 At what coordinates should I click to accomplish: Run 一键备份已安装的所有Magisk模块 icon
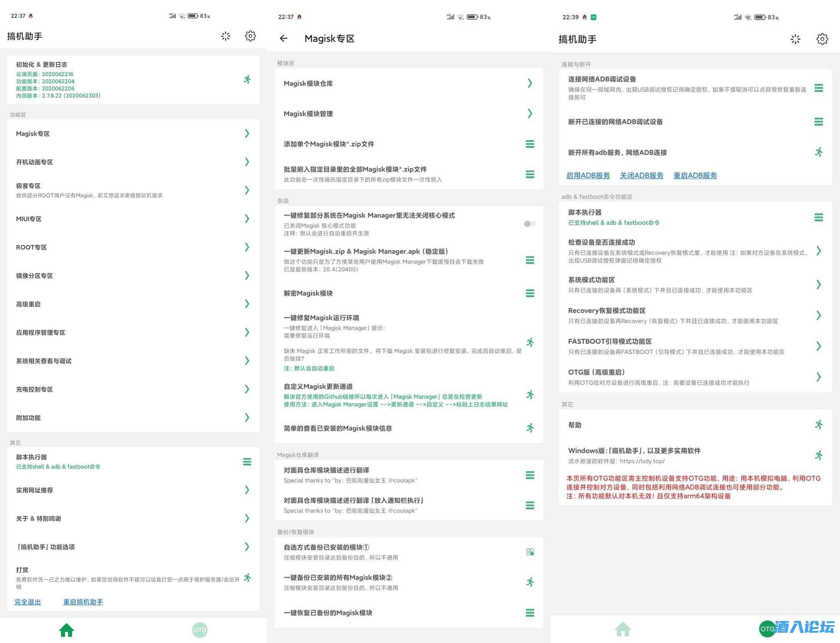530,582
